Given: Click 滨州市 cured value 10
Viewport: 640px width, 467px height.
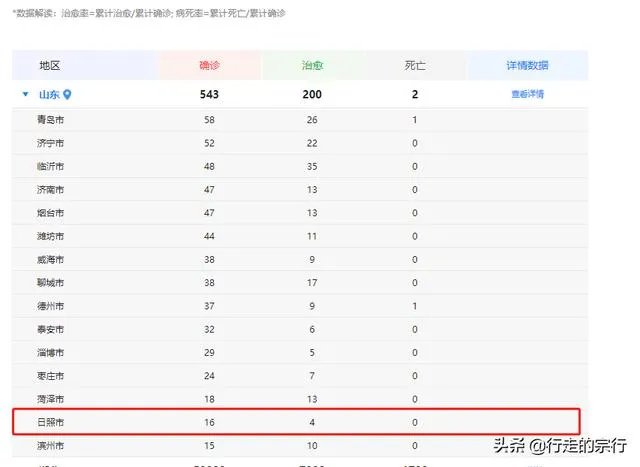Looking at the screenshot, I should [x=312, y=446].
